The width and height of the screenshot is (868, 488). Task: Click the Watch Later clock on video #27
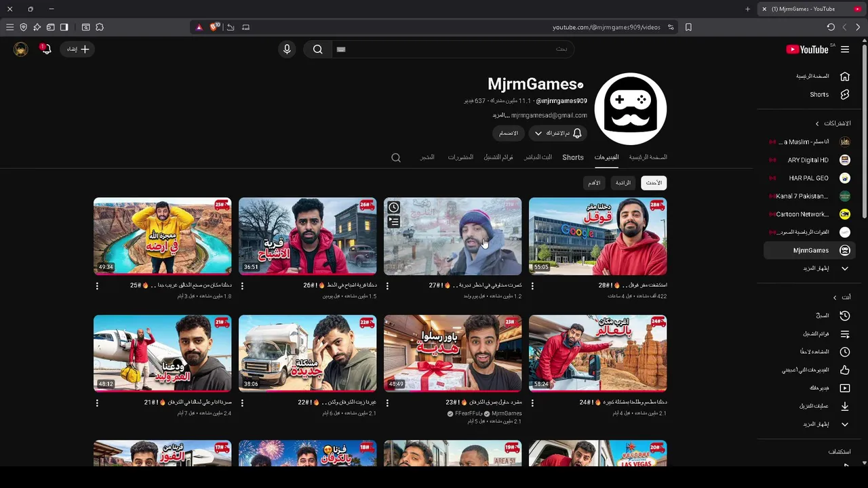[393, 207]
